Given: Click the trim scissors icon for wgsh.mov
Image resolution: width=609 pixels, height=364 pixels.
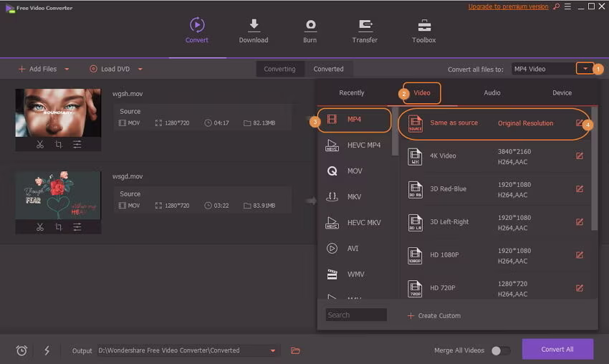Looking at the screenshot, I should pyautogui.click(x=40, y=145).
